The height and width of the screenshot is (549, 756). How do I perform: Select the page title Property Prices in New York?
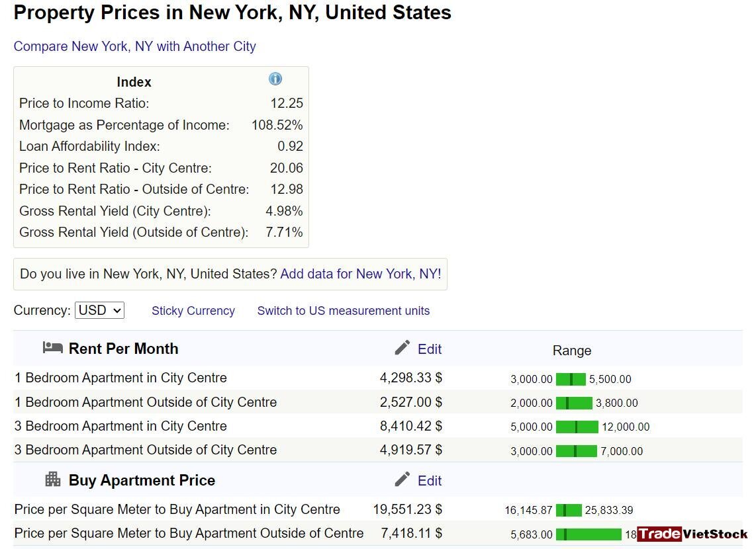click(232, 13)
